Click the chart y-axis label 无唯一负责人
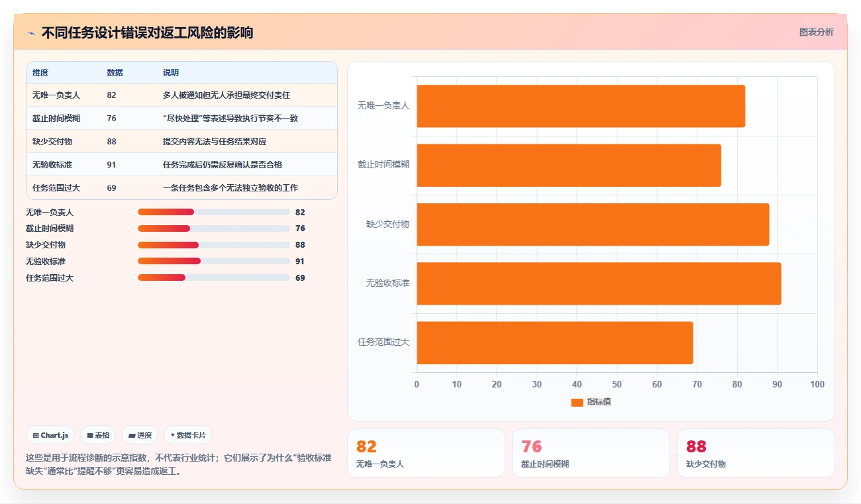The image size is (861, 504). coord(383,105)
